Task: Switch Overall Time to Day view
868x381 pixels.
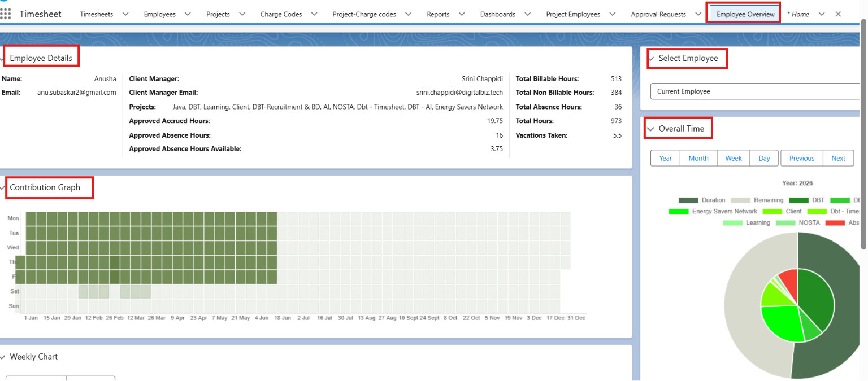Action: [765, 158]
